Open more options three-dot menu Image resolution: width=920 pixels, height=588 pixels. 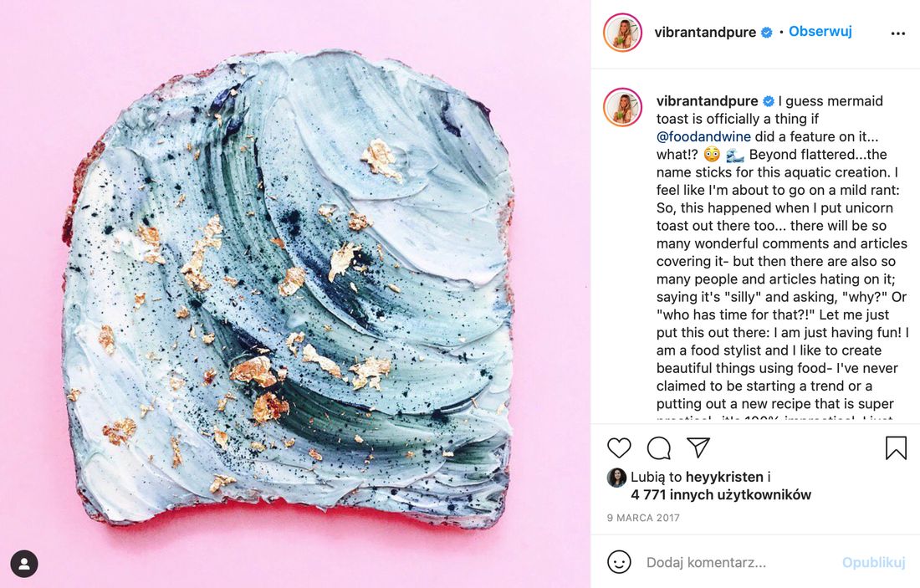point(897,33)
